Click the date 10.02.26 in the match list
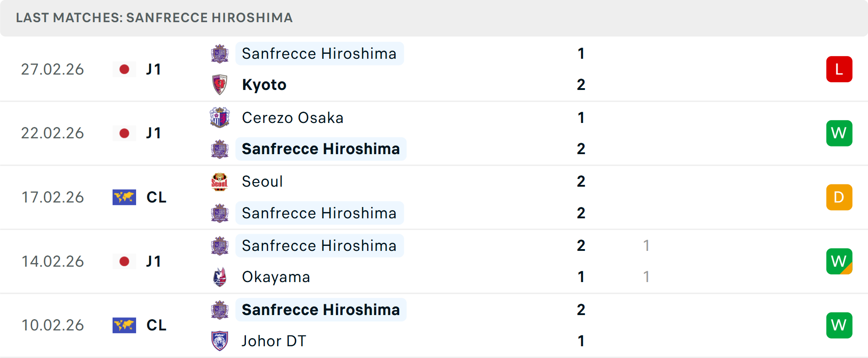Image resolution: width=868 pixels, height=358 pixels. [52, 325]
